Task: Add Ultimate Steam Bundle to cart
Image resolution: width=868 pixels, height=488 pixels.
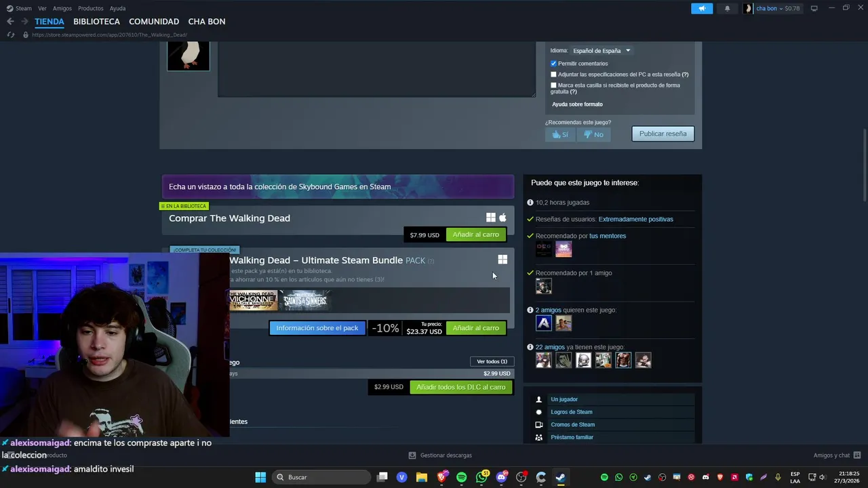Action: tap(475, 328)
